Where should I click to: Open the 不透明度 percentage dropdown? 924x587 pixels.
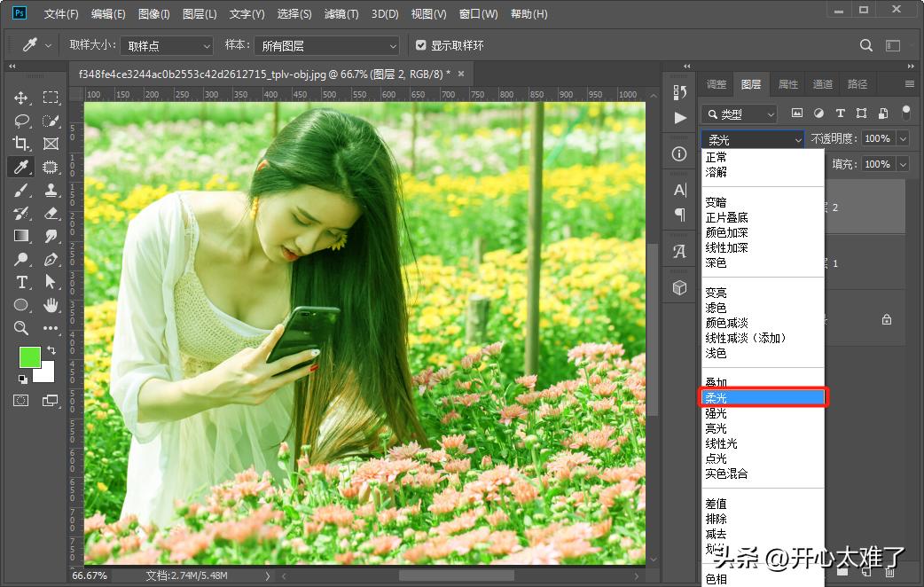[903, 139]
